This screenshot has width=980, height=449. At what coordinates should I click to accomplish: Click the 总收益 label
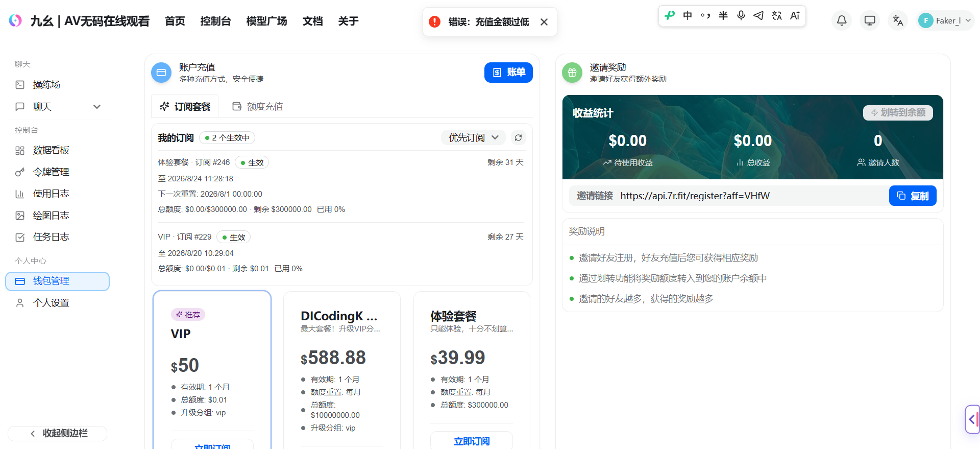click(x=753, y=162)
